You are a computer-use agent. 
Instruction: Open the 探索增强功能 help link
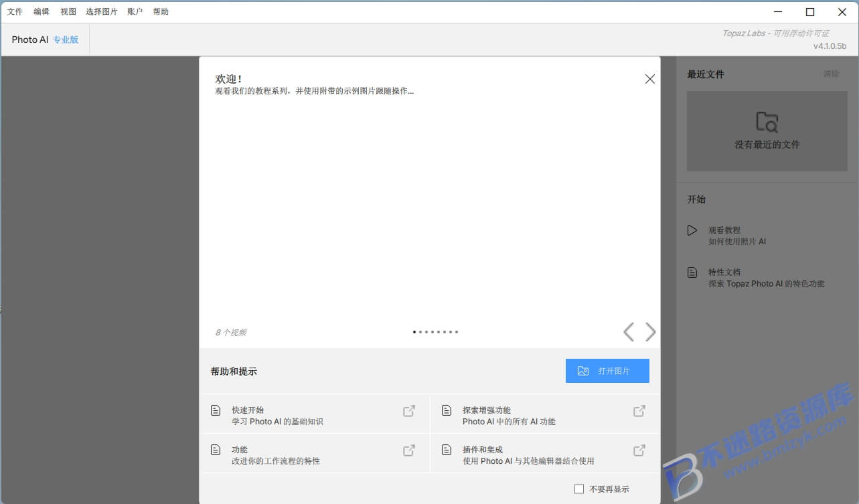pyautogui.click(x=545, y=414)
